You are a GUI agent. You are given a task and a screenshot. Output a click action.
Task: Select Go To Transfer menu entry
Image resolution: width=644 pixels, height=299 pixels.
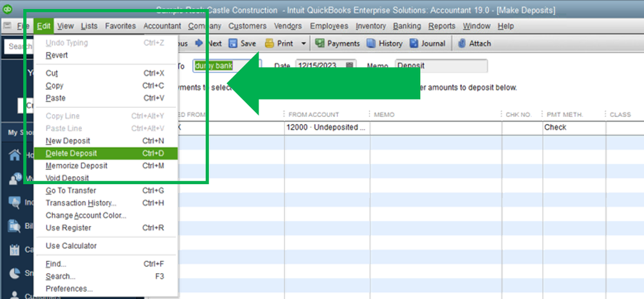coord(106,191)
